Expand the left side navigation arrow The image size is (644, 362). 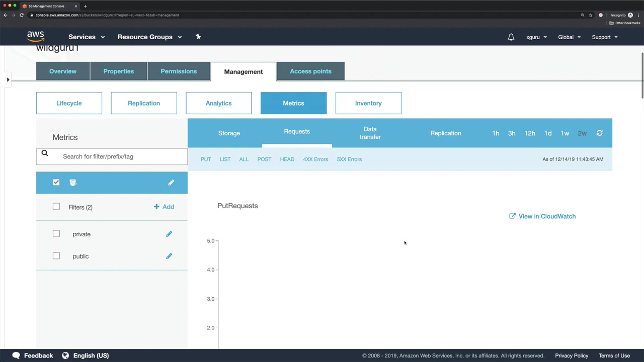(x=8, y=79)
